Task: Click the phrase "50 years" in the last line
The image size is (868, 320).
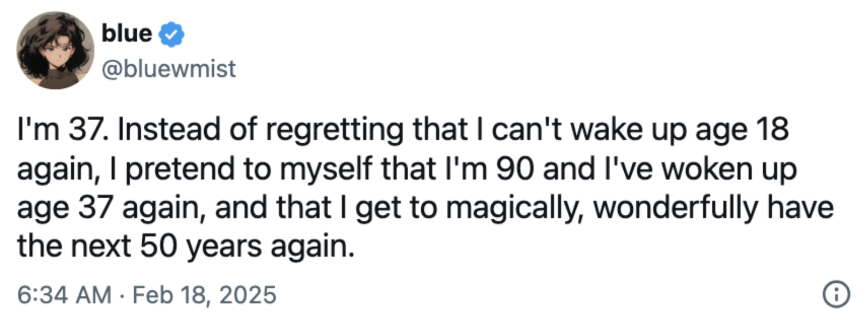Action: coord(201,248)
